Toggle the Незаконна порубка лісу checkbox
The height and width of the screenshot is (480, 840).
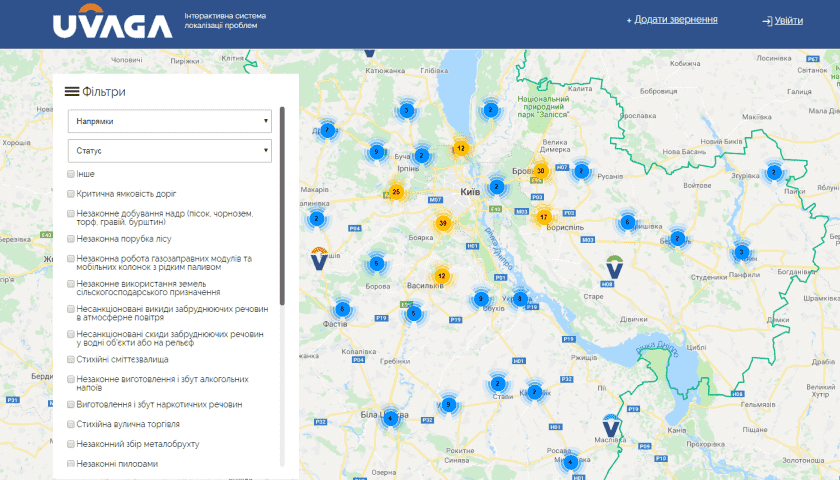click(x=71, y=239)
